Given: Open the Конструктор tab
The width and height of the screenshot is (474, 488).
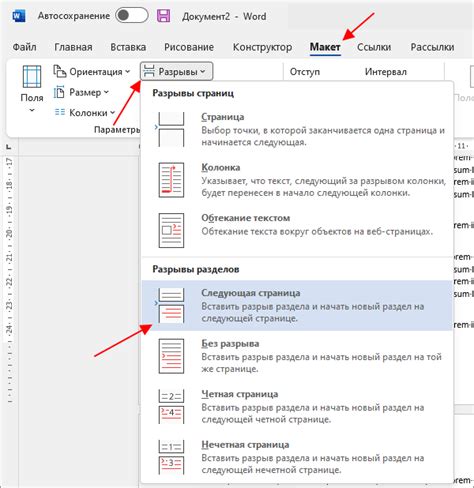Looking at the screenshot, I should [262, 47].
